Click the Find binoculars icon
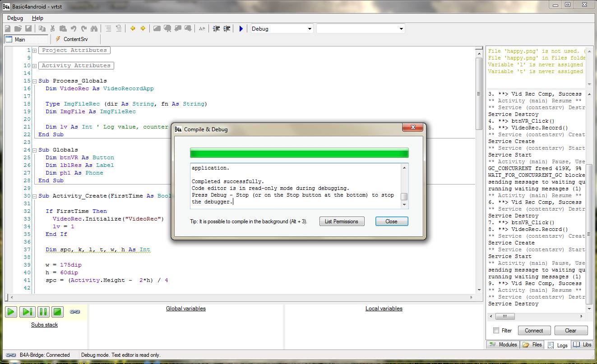 coord(95,28)
